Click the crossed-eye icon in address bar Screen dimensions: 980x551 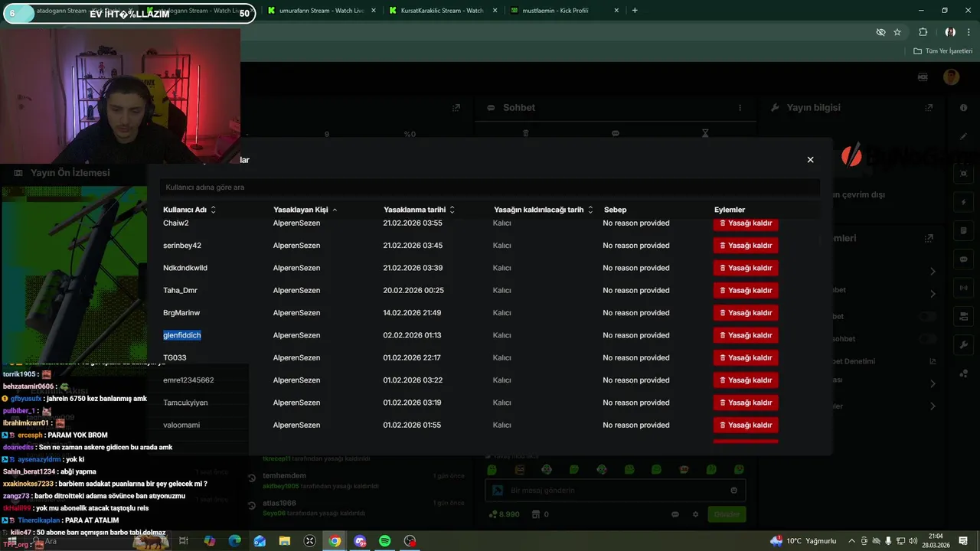(880, 32)
